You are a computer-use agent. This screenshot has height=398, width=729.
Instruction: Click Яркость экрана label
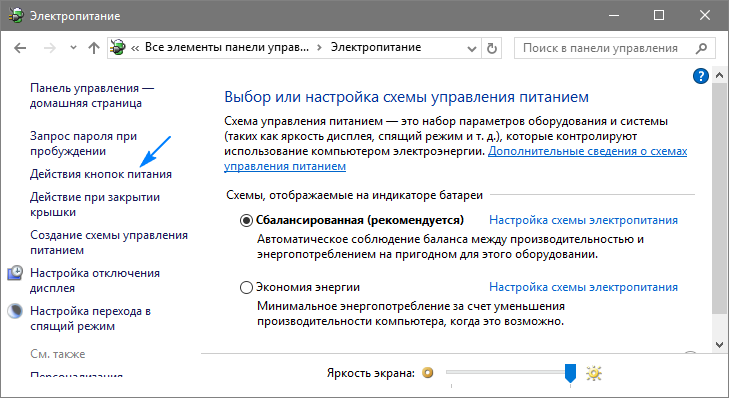(371, 373)
